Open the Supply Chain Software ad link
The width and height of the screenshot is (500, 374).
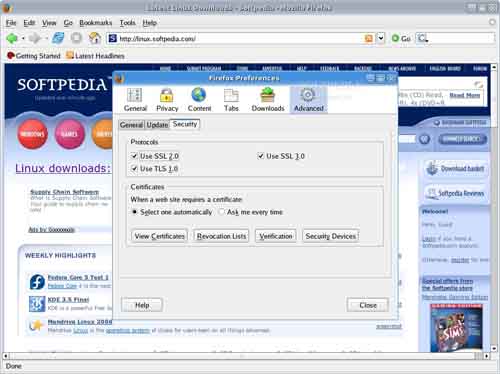point(64,192)
